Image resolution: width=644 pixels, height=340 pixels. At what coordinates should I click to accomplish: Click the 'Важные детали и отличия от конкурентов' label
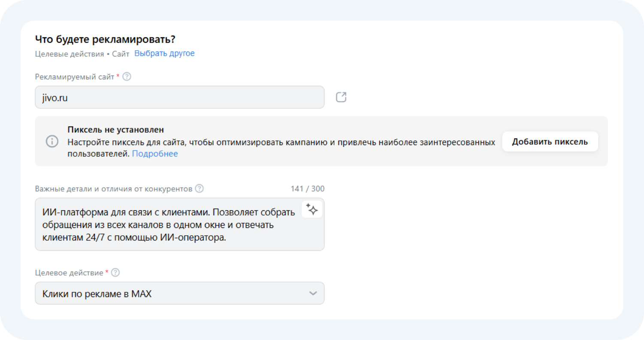click(x=114, y=188)
